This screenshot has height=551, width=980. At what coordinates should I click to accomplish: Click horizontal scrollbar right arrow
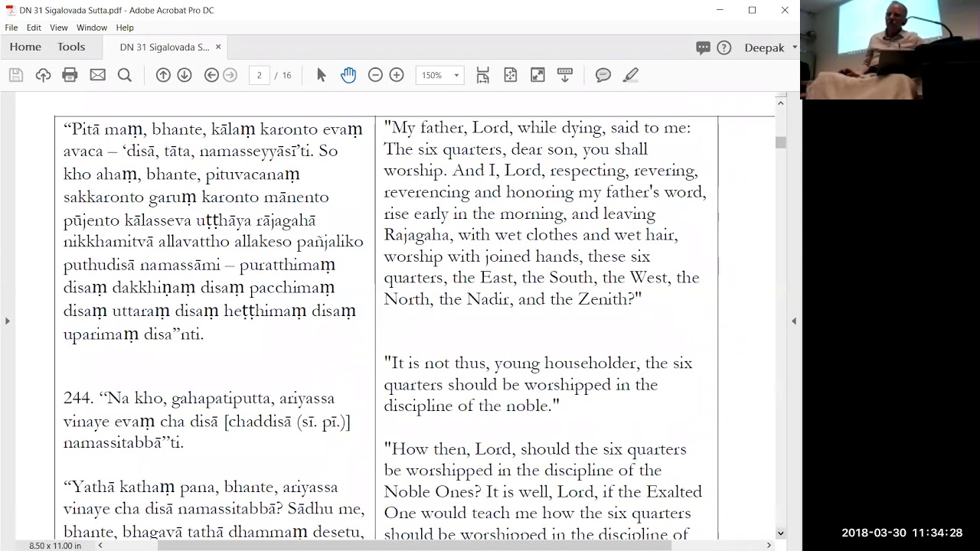coord(769,546)
